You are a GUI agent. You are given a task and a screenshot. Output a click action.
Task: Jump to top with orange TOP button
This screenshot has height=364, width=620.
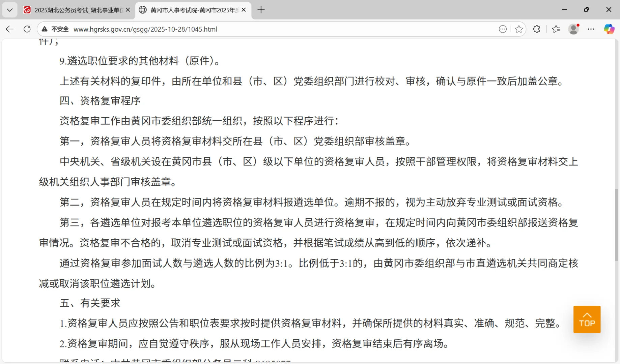[x=587, y=320]
